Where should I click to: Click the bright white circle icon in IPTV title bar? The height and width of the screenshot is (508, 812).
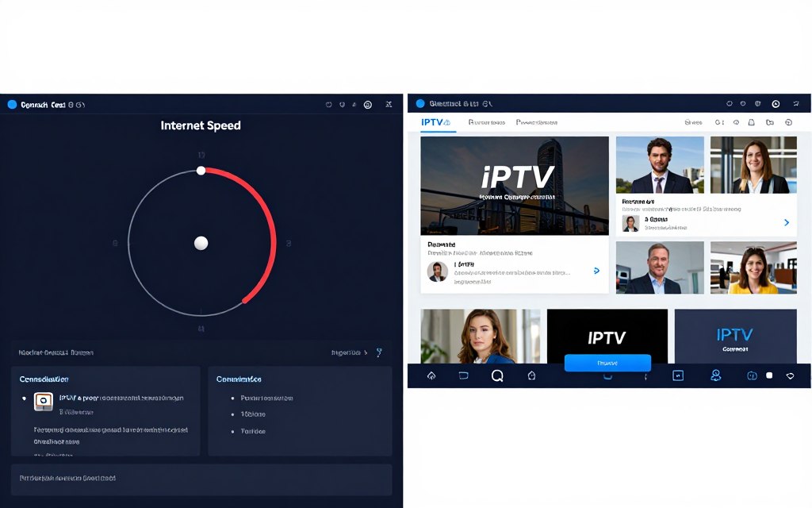click(776, 104)
